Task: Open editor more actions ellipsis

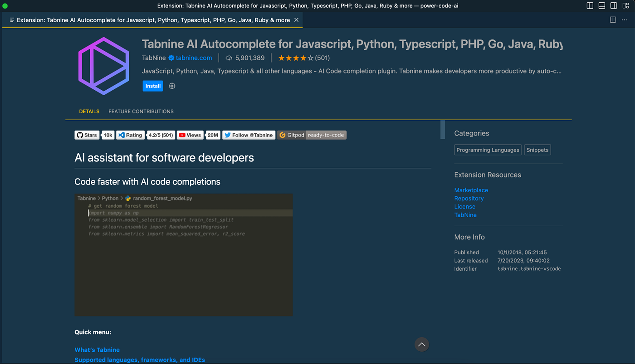Action: [x=625, y=20]
